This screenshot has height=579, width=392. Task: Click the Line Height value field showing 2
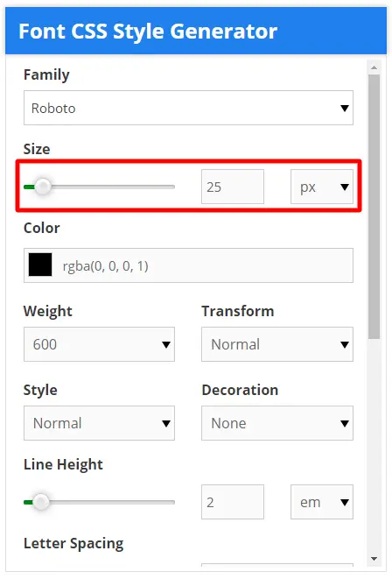tap(233, 502)
